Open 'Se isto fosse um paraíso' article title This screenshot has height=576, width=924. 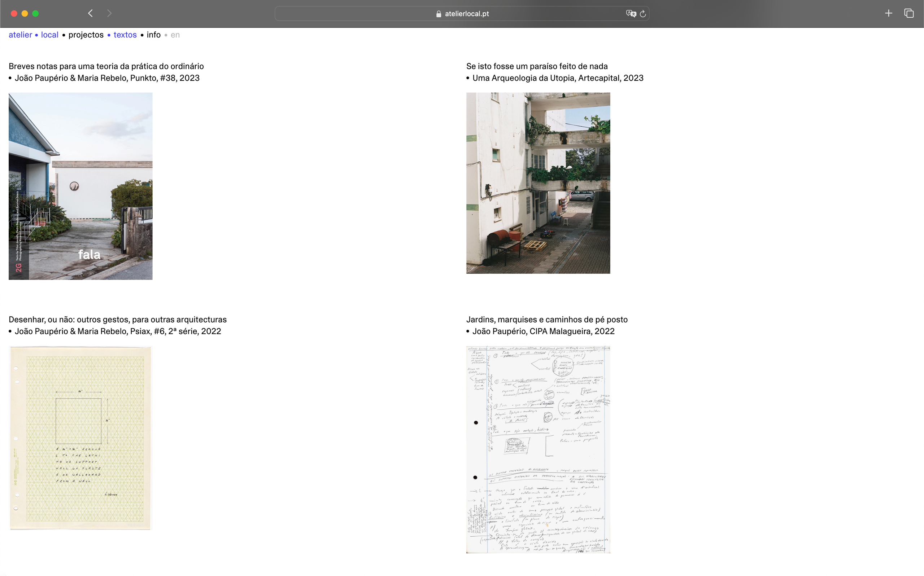point(537,66)
